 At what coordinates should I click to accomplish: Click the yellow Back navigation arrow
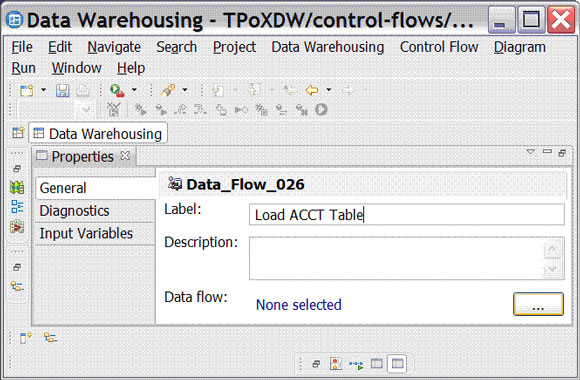(x=312, y=90)
